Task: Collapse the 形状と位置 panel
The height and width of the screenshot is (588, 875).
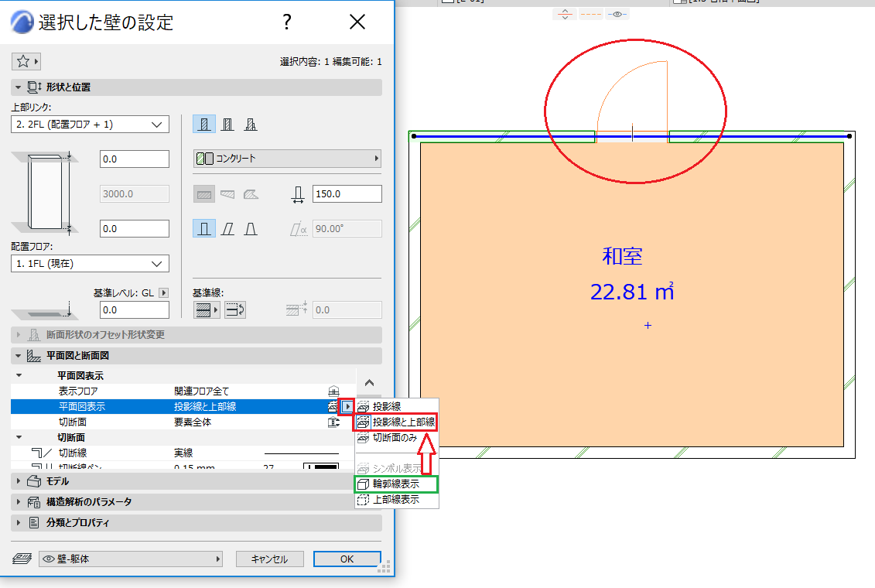Action: click(18, 87)
